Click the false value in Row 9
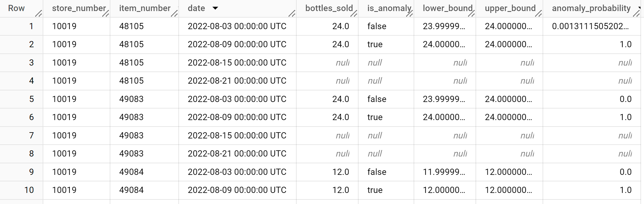Image resolution: width=644 pixels, height=204 pixels. click(377, 172)
